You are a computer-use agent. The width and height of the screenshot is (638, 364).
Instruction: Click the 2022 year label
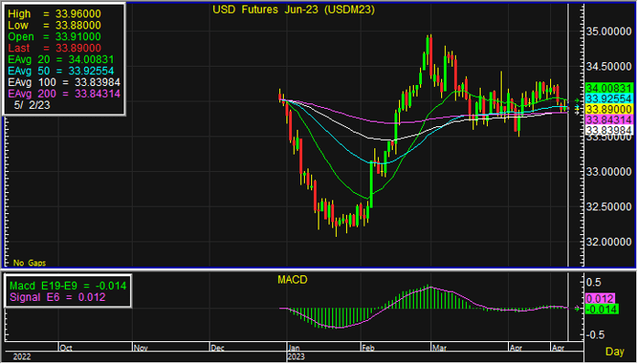click(x=22, y=357)
